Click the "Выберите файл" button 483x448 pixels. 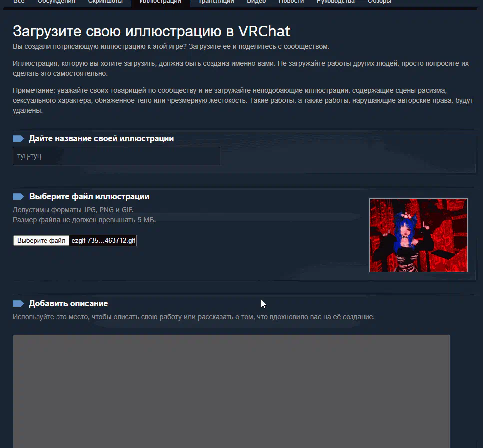coord(41,240)
